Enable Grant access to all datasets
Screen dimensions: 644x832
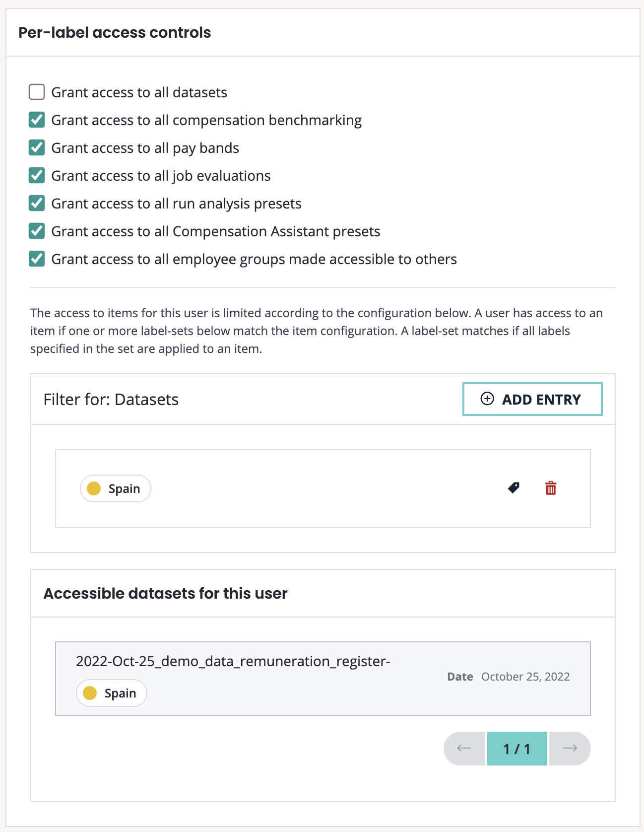click(x=37, y=92)
